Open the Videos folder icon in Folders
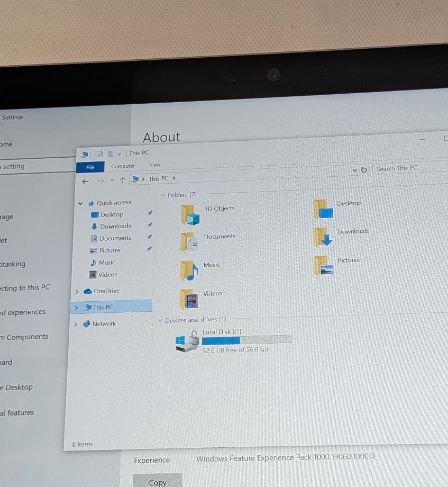 tap(188, 299)
